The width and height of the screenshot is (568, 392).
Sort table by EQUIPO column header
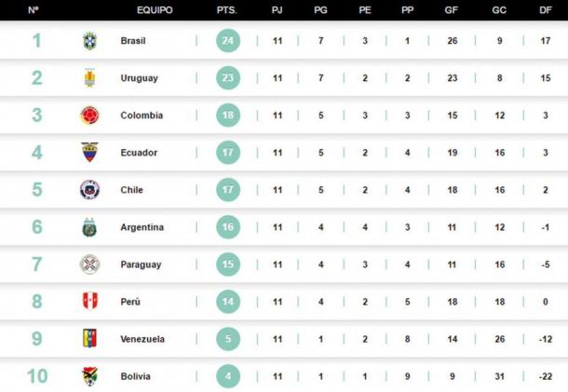pyautogui.click(x=154, y=10)
